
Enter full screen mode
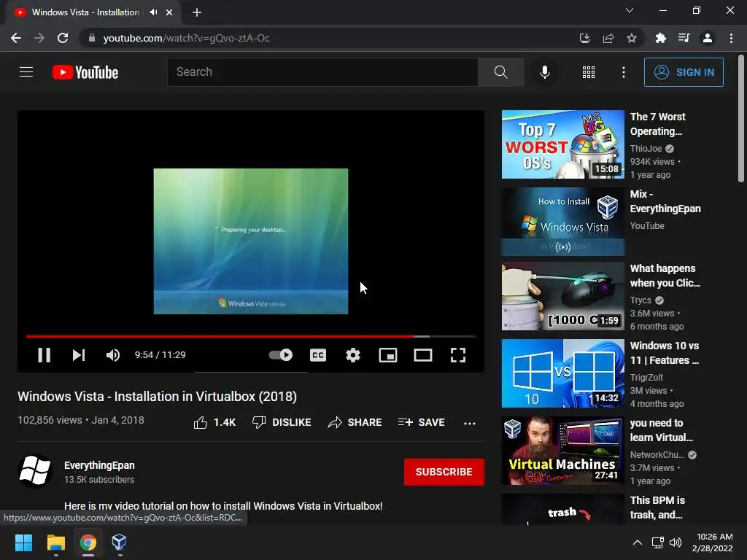click(458, 355)
